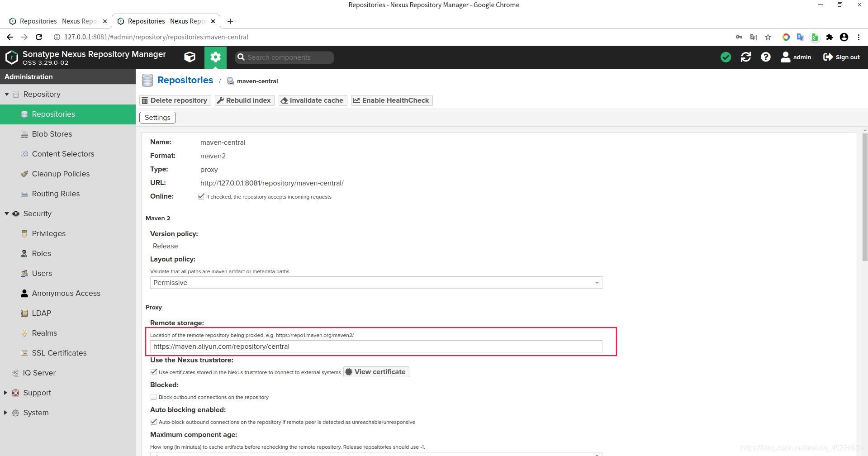Focus the Search components field
The image size is (868, 456).
[285, 57]
